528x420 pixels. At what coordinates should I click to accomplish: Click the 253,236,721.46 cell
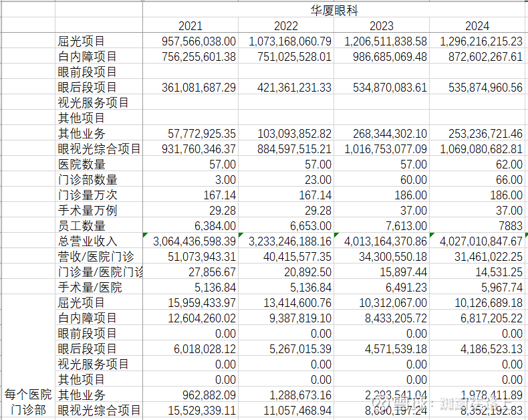[x=477, y=133]
